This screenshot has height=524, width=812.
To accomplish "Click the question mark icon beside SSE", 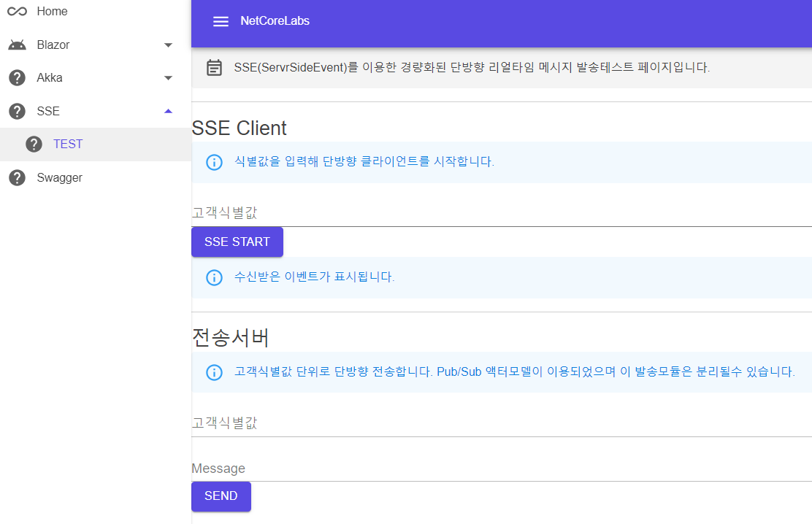I will tap(17, 112).
